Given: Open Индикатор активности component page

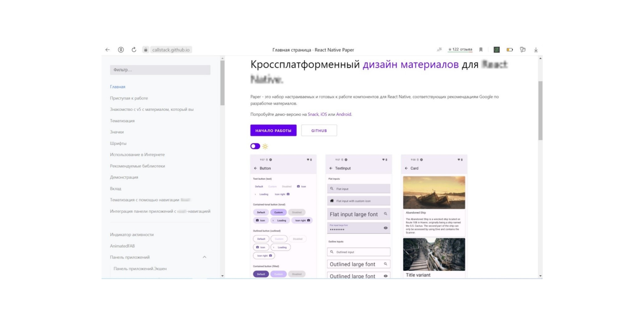Looking at the screenshot, I should coord(132,234).
